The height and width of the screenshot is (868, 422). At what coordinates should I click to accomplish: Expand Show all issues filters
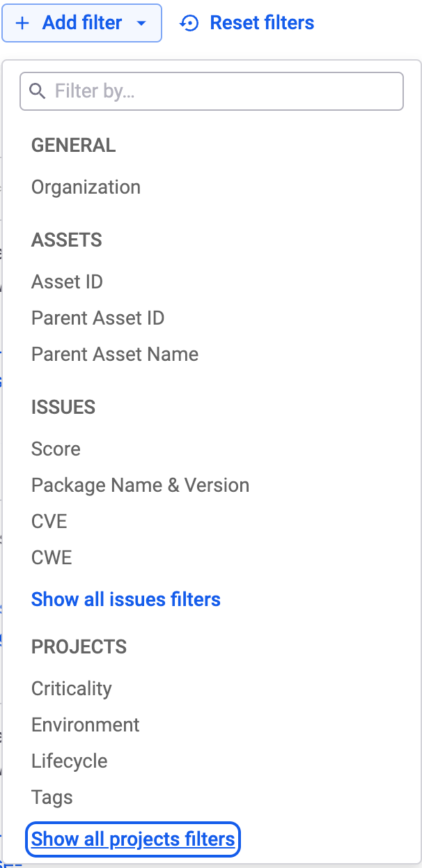pyautogui.click(x=126, y=599)
